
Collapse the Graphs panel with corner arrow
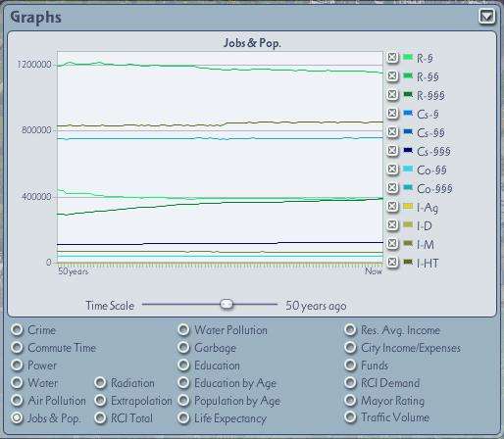tap(486, 16)
